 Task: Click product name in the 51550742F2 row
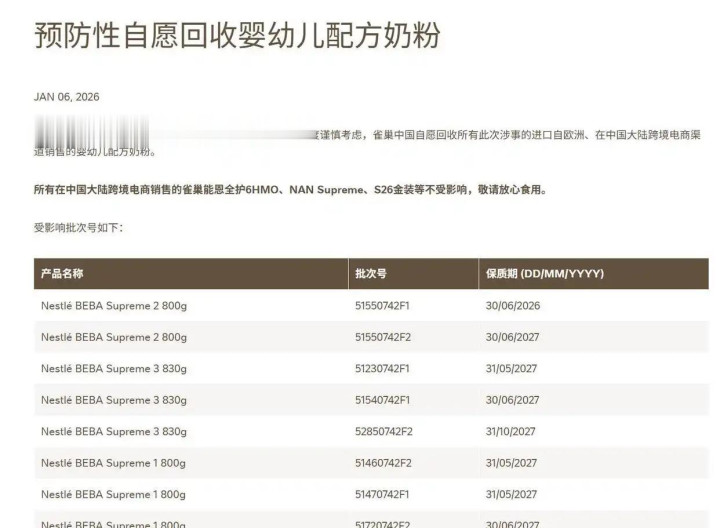(x=114, y=337)
